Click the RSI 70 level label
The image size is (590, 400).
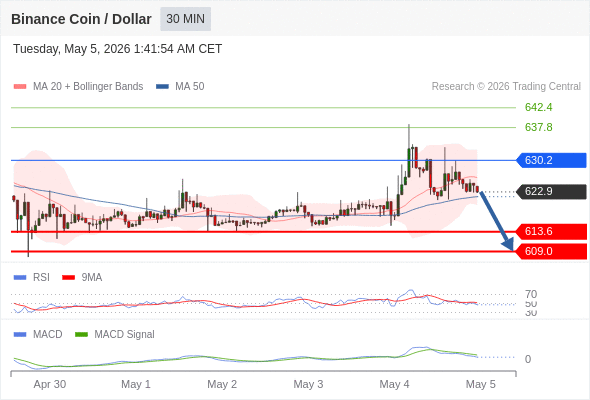pyautogui.click(x=531, y=294)
